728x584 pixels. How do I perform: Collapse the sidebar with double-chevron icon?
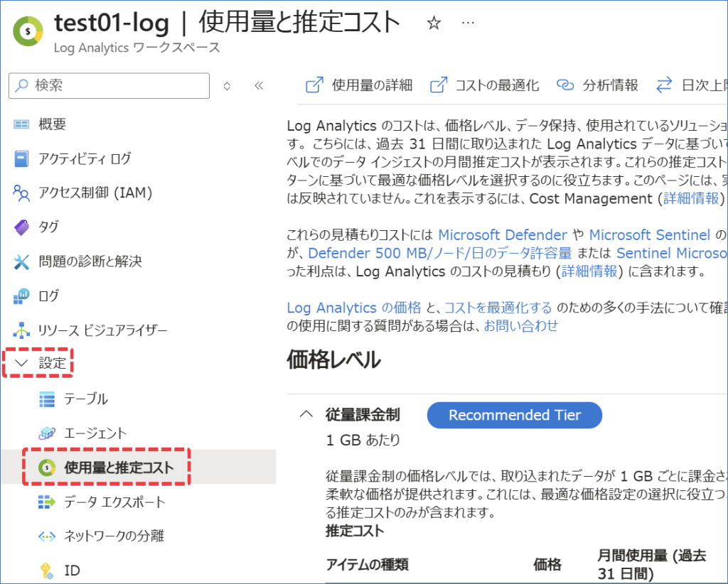click(259, 86)
